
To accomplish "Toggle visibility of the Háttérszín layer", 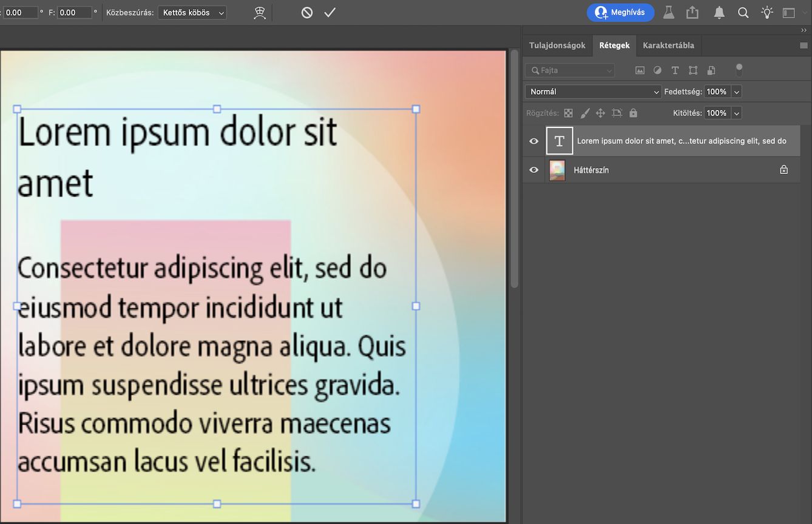I will [533, 170].
